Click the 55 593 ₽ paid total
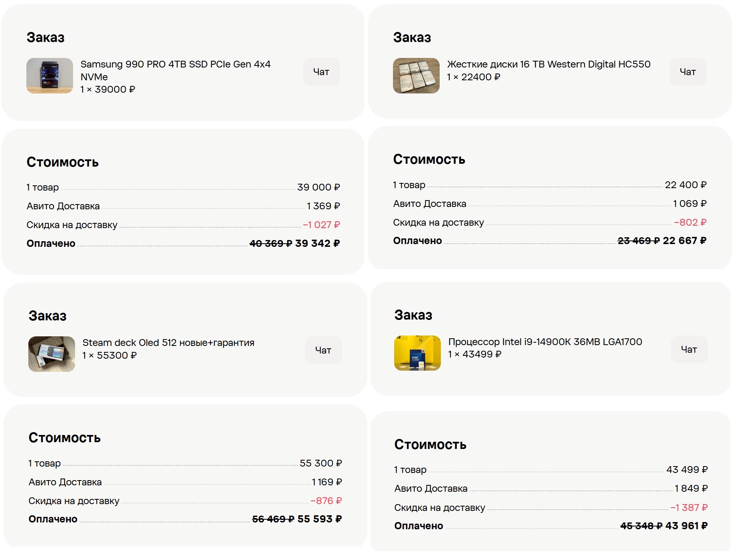Viewport: 734px width, 560px height. click(319, 519)
